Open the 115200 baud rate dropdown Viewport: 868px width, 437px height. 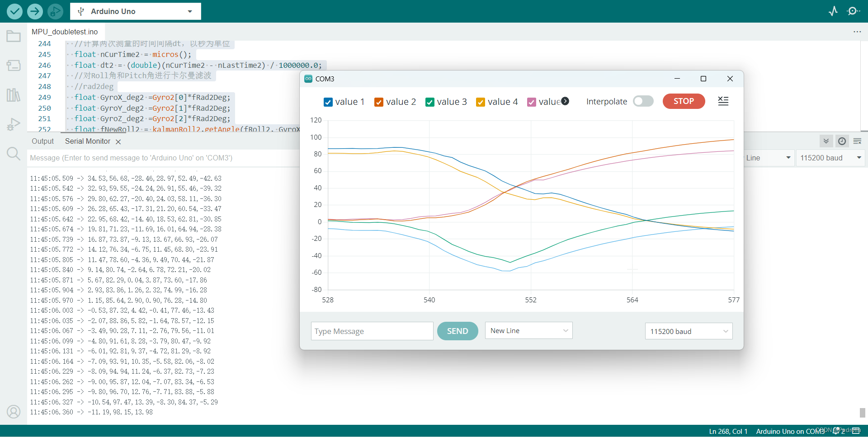pos(689,331)
